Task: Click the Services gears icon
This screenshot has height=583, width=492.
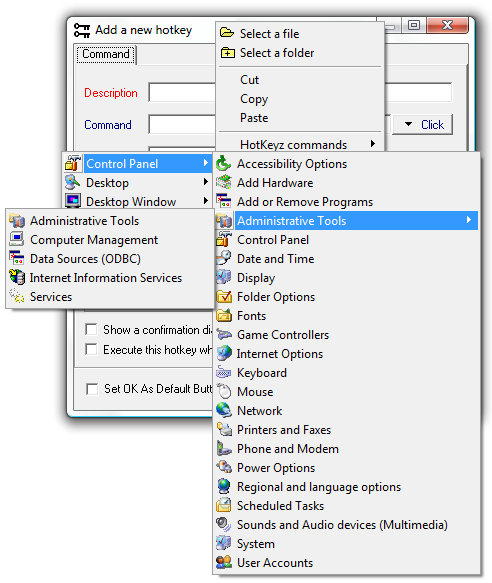Action: [x=17, y=296]
